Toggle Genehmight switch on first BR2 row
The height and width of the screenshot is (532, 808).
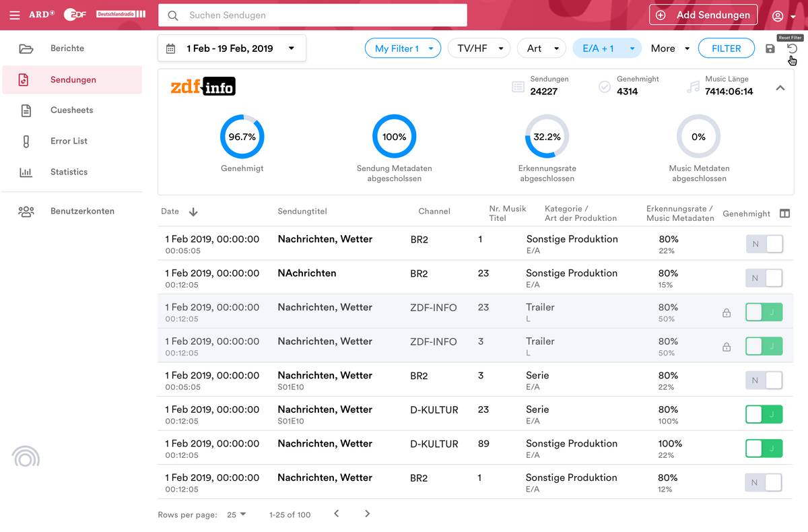pos(764,244)
